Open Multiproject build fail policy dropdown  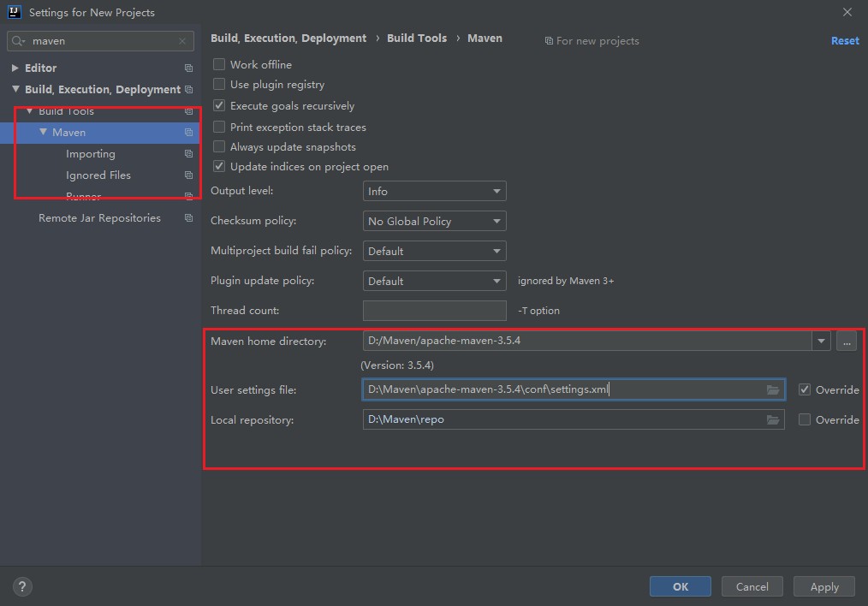click(x=435, y=251)
